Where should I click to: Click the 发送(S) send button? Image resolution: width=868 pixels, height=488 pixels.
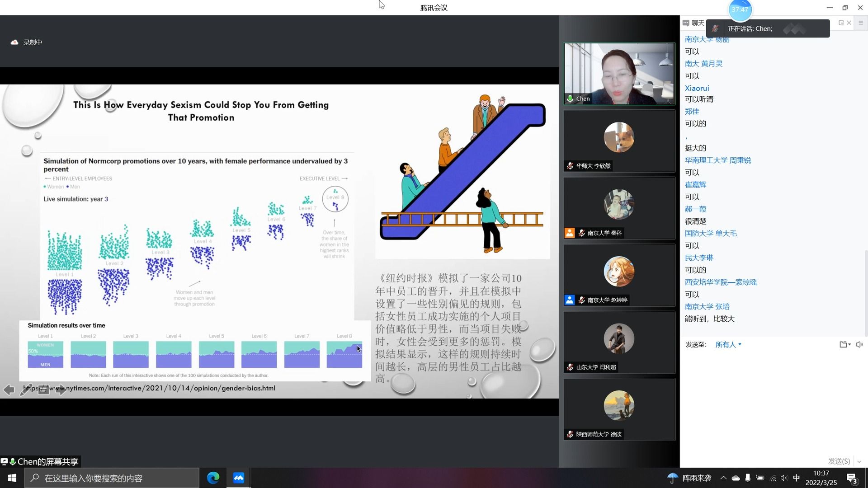839,461
